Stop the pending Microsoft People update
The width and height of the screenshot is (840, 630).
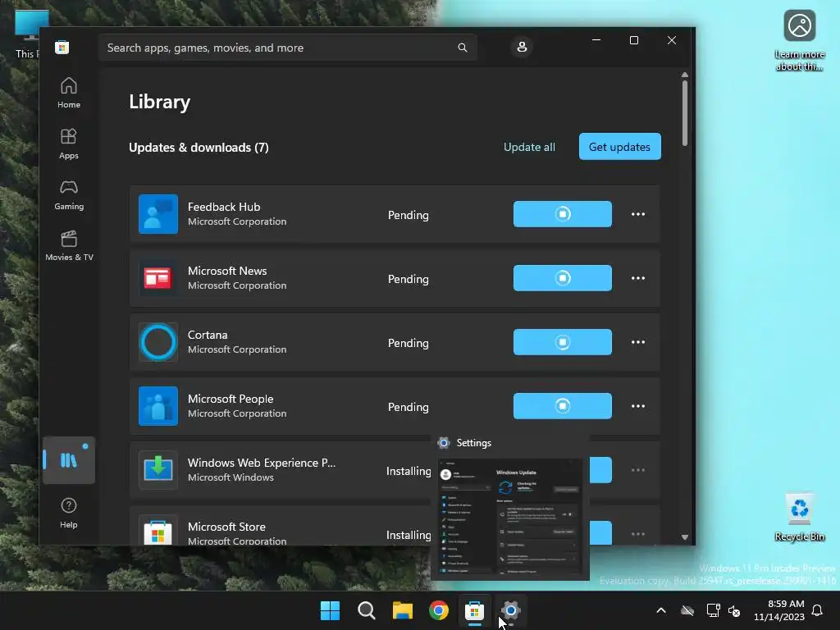(563, 406)
